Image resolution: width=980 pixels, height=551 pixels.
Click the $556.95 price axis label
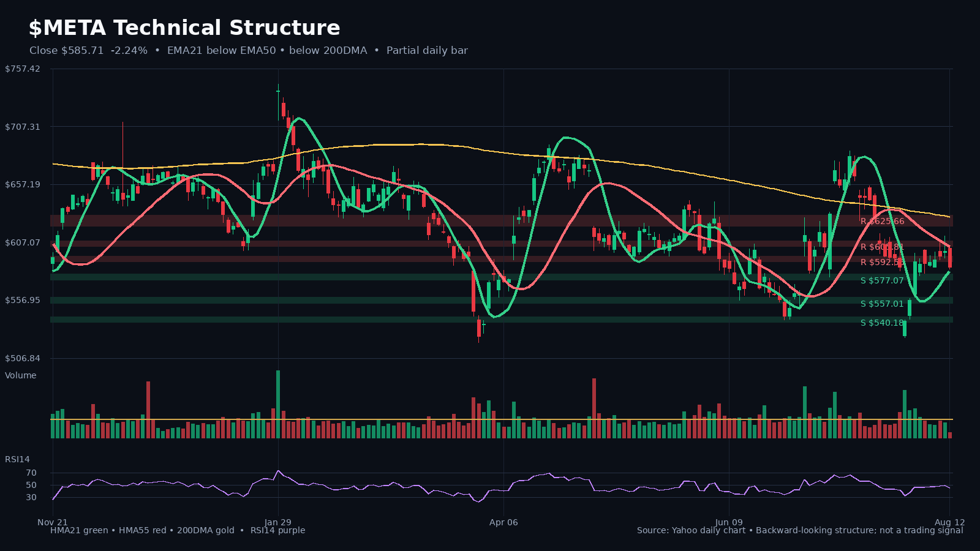(23, 300)
